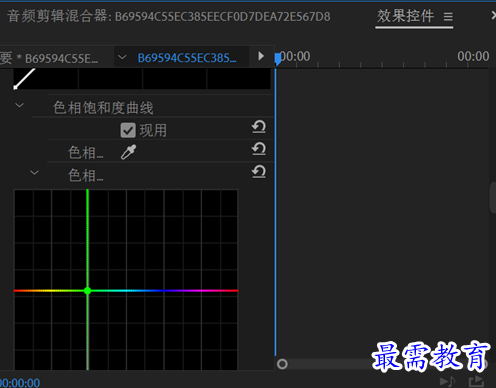Toggle the 现用 checkbox
This screenshot has height=388, width=496.
128,130
